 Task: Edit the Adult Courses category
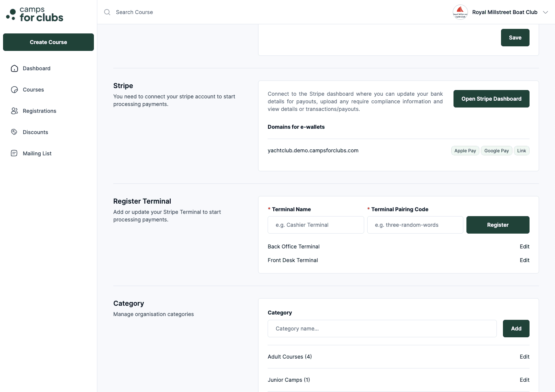[525, 357]
